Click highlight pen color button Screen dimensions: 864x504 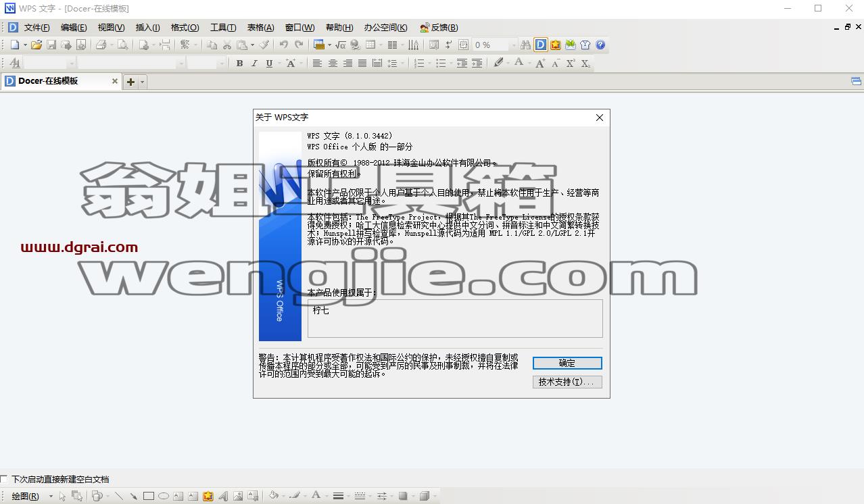(x=498, y=63)
